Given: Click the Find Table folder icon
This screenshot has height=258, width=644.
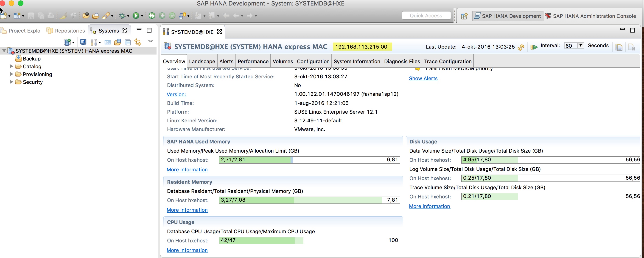Looking at the screenshot, I should 118,42.
